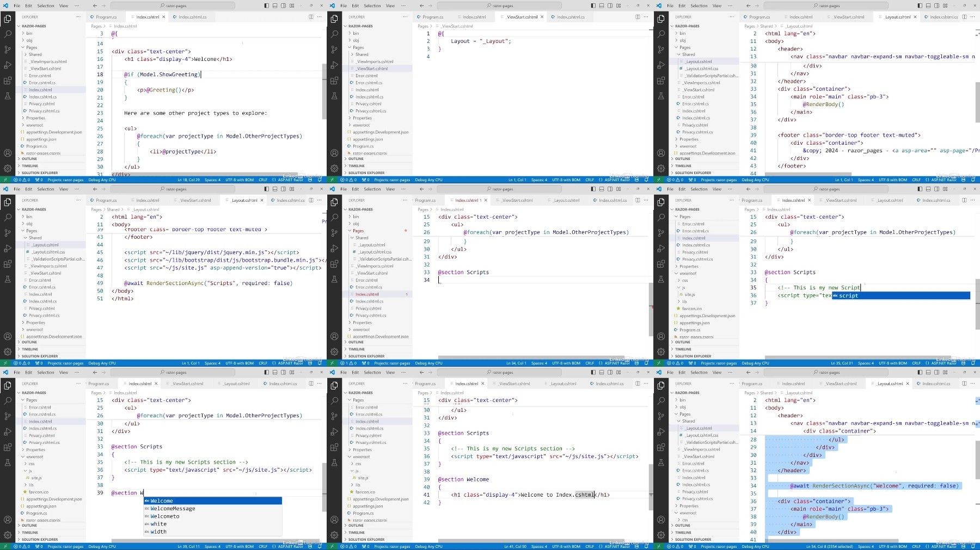
Task: Collapse the Pages folder in top-middle window
Action: pos(358,47)
